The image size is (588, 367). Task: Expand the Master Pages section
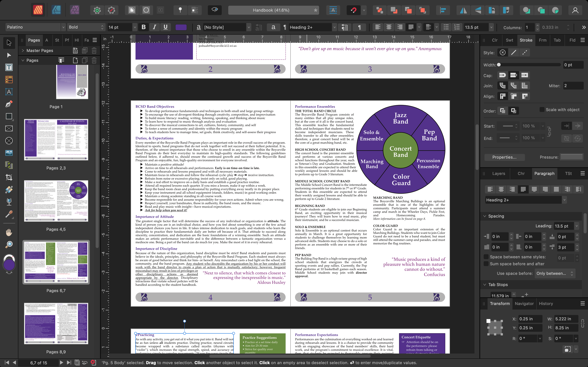click(23, 51)
